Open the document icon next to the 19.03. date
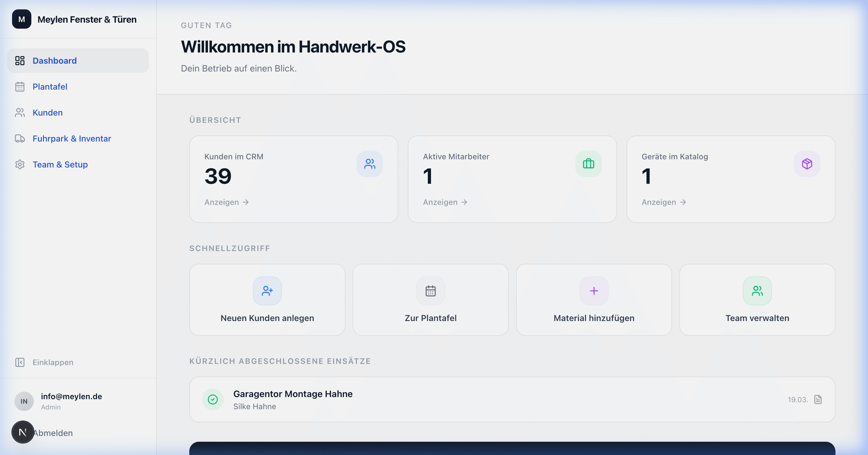The image size is (868, 455). (818, 399)
